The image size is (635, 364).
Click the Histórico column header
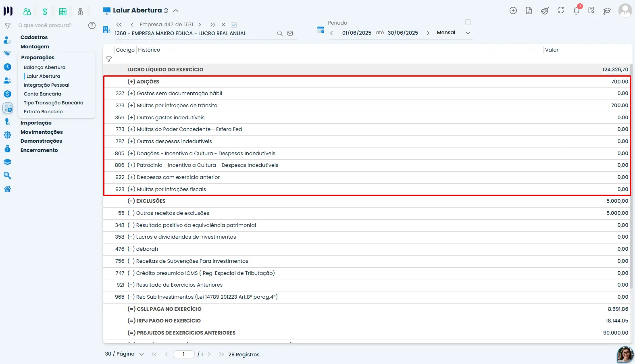[149, 50]
